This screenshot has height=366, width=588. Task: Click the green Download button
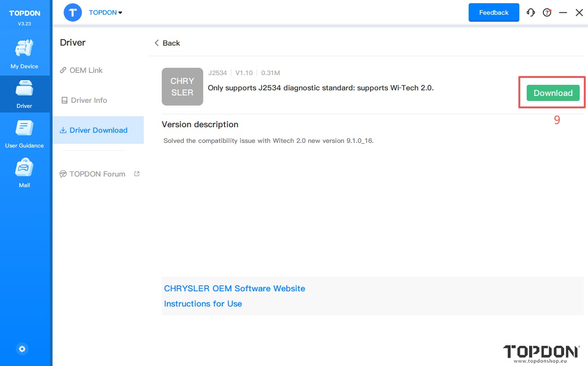(553, 93)
